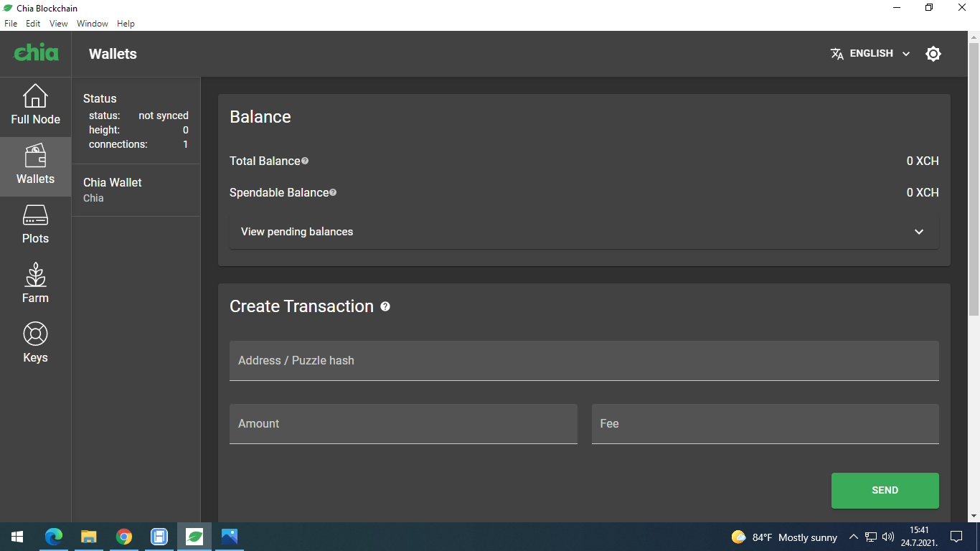This screenshot has height=551, width=980.
Task: Toggle dark/light theme sun icon
Action: pos(933,54)
